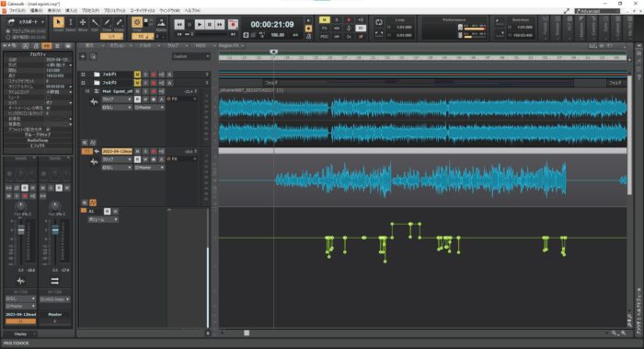This screenshot has height=349, width=644.
Task: Select the Smart tool arrow icon
Action: [58, 22]
